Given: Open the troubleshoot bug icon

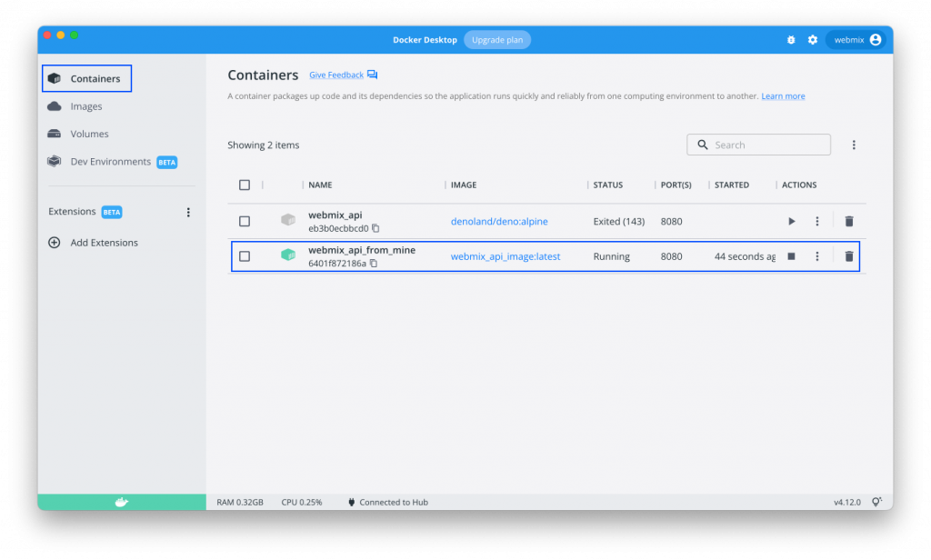Looking at the screenshot, I should (x=791, y=40).
